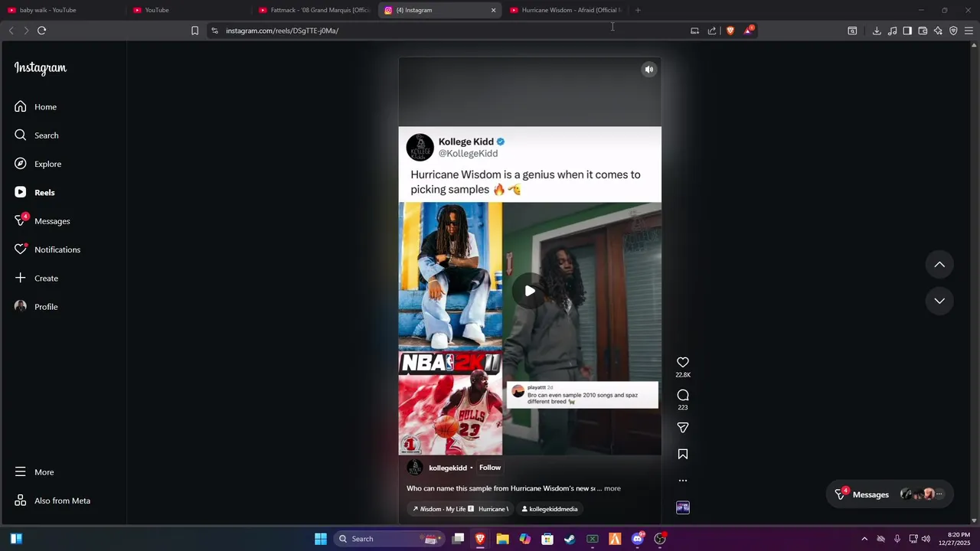Open the site settings icon in the address bar
Image resolution: width=980 pixels, height=551 pixels.
click(214, 31)
